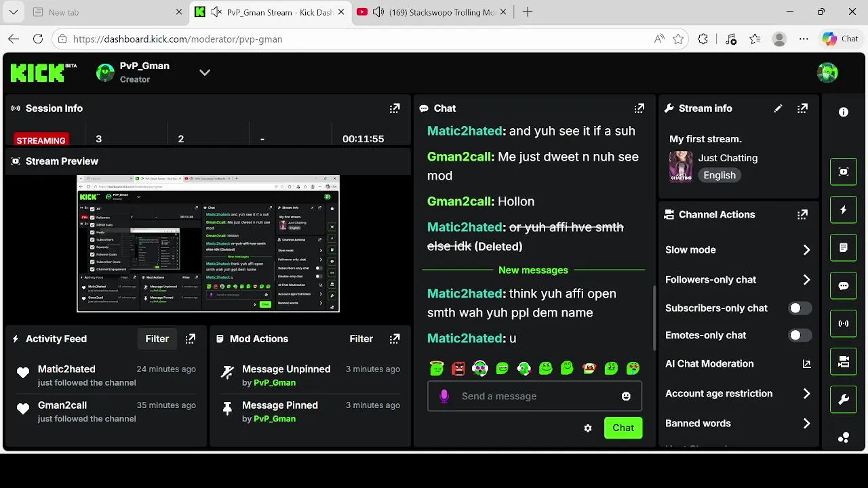Toggle the wrench Stream info sidebar icon

coord(844,399)
